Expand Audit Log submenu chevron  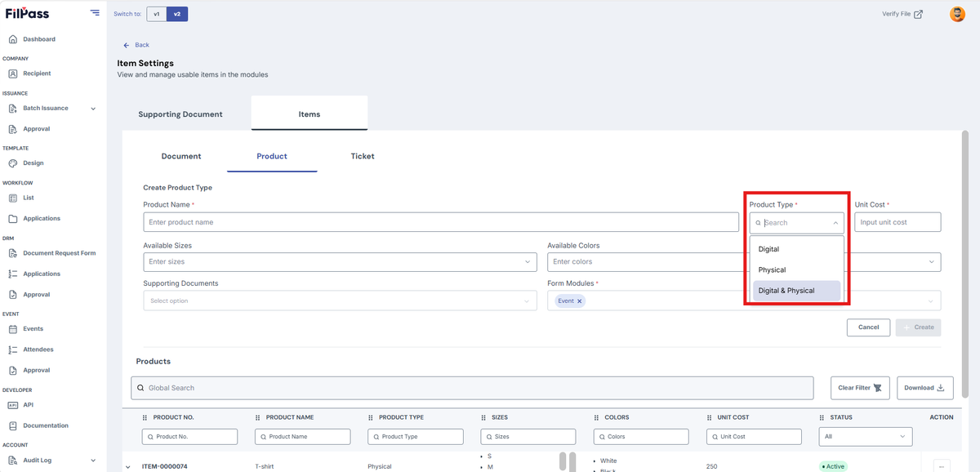(x=93, y=461)
